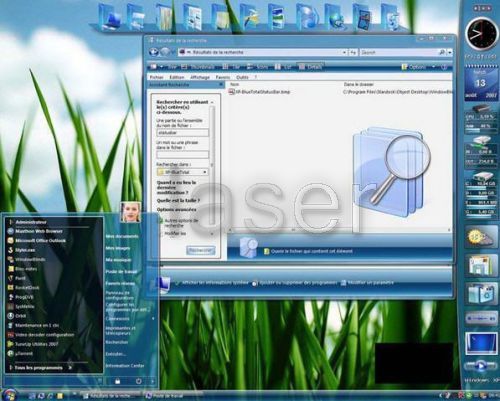Viewport: 500px width, 401px height.
Task: Open the Windows Start orb
Action: pos(10,395)
